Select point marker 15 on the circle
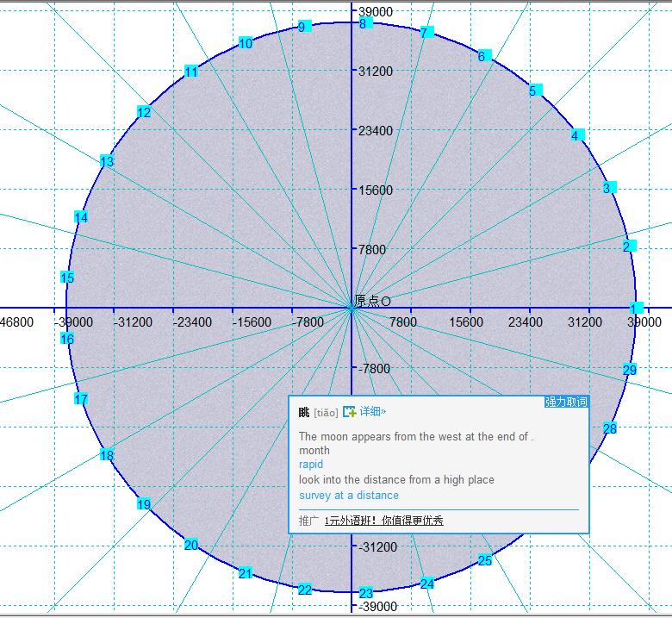 coord(67,278)
